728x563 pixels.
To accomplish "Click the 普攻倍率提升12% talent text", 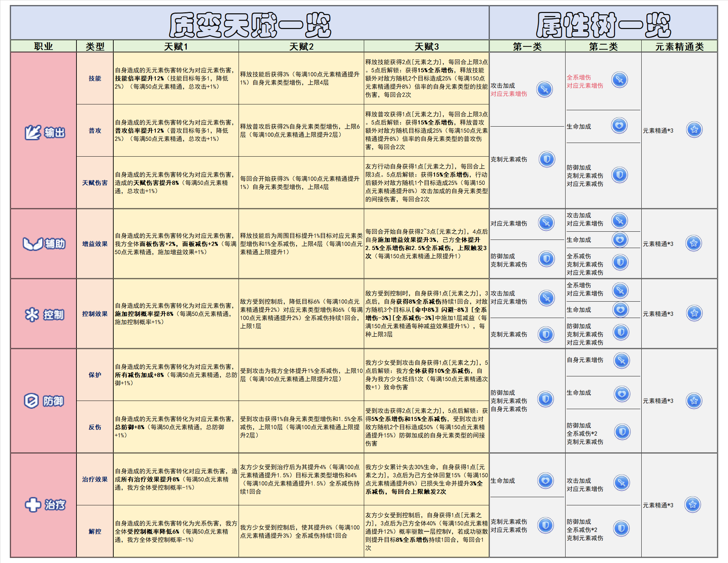I will (139, 131).
